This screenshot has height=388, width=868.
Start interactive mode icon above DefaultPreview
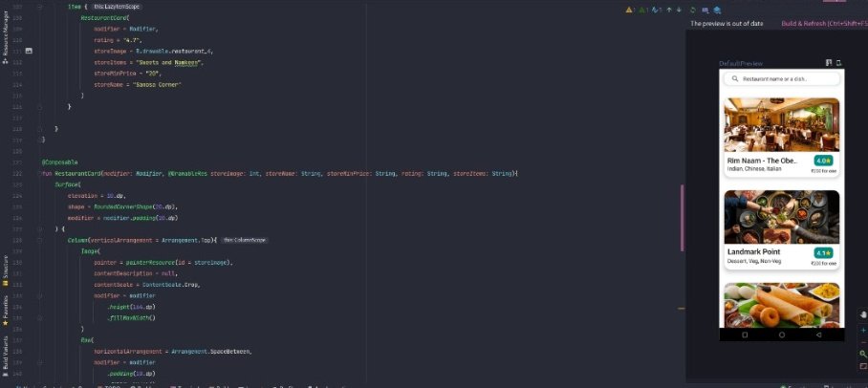829,62
